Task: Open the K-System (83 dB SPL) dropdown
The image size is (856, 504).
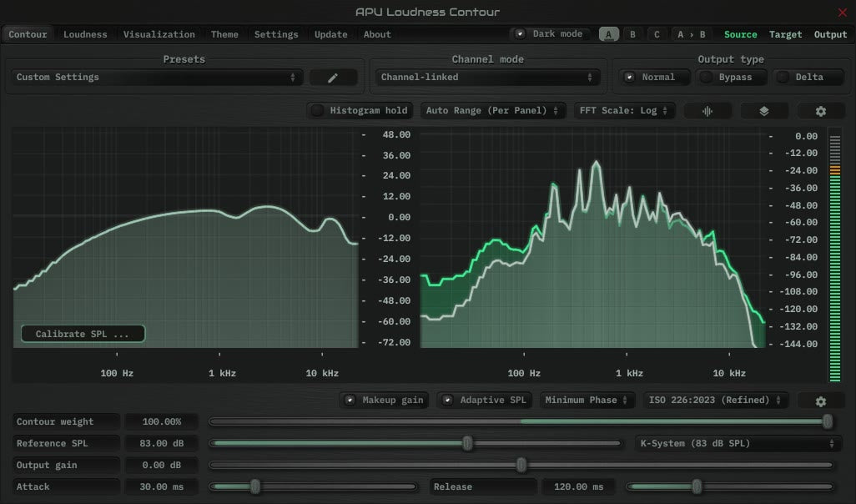Action: pos(738,443)
